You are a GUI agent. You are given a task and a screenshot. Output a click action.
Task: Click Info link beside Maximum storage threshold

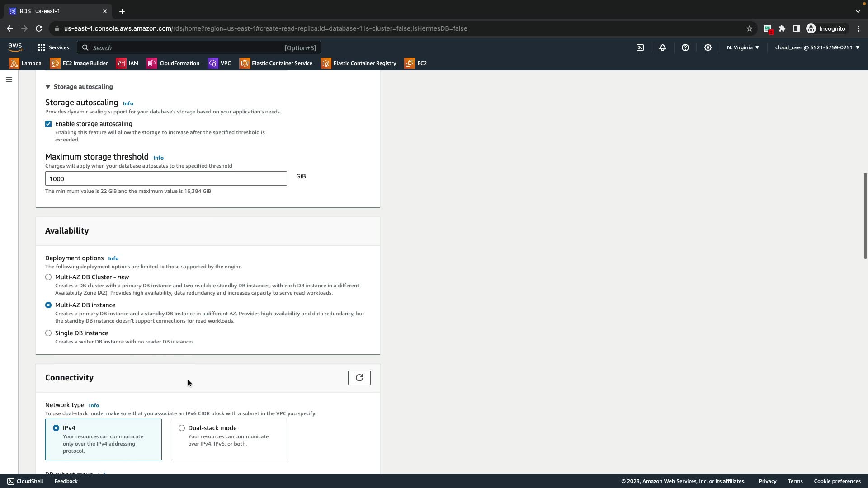[158, 158]
